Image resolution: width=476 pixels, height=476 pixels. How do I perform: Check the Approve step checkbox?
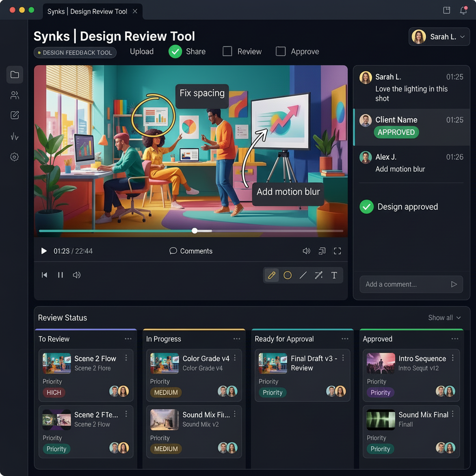pyautogui.click(x=280, y=51)
